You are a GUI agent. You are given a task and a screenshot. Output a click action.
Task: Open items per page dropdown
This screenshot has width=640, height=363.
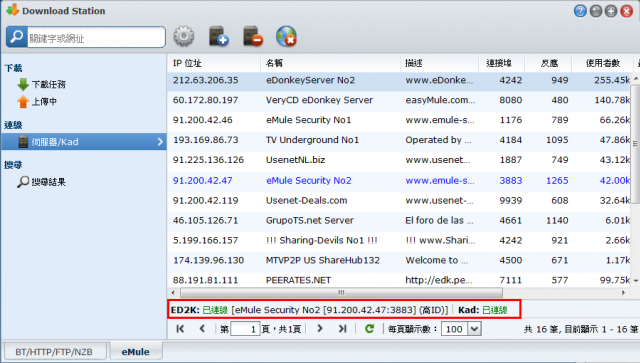474,329
